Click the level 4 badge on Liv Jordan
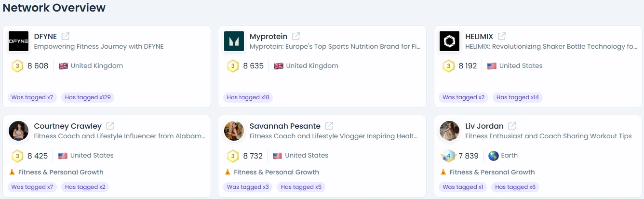644x199 pixels. click(x=448, y=156)
